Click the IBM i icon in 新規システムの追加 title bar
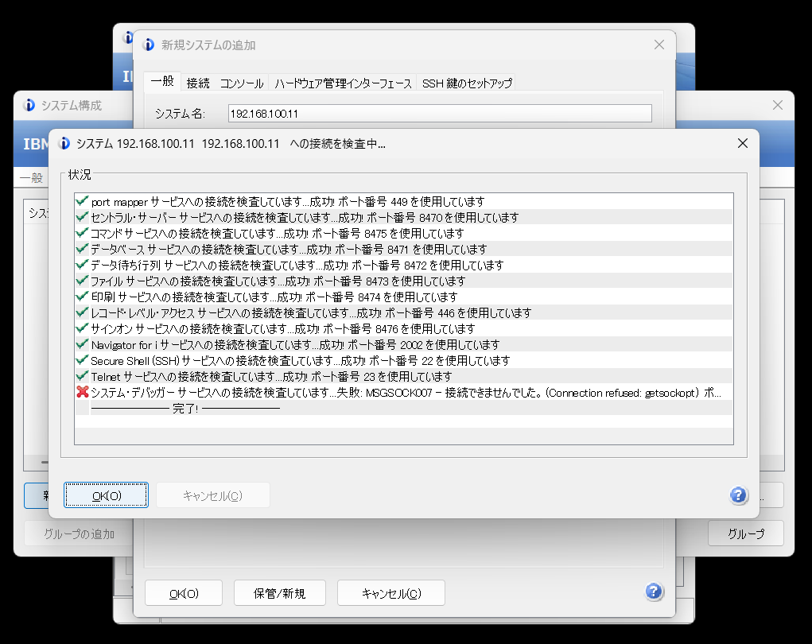 (x=149, y=45)
